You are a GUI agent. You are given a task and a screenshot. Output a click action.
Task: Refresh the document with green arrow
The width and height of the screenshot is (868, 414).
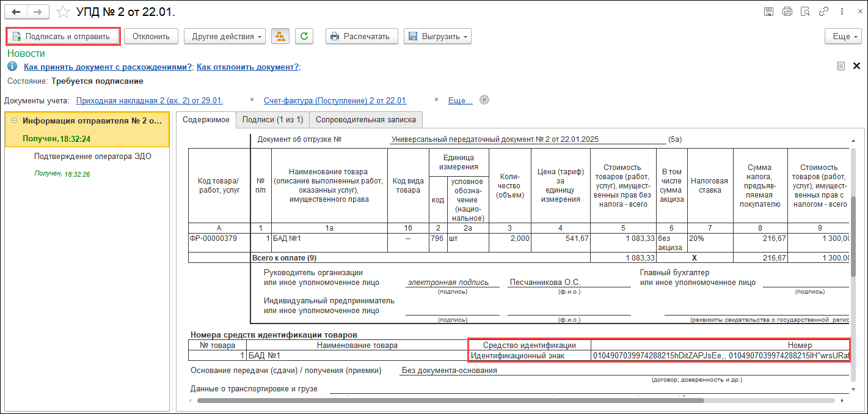304,36
